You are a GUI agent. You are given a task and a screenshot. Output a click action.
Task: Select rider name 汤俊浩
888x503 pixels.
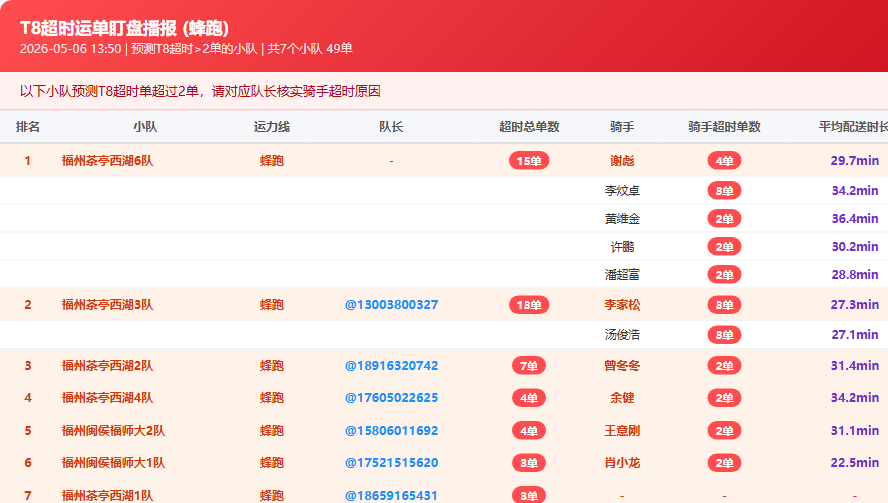pyautogui.click(x=622, y=335)
